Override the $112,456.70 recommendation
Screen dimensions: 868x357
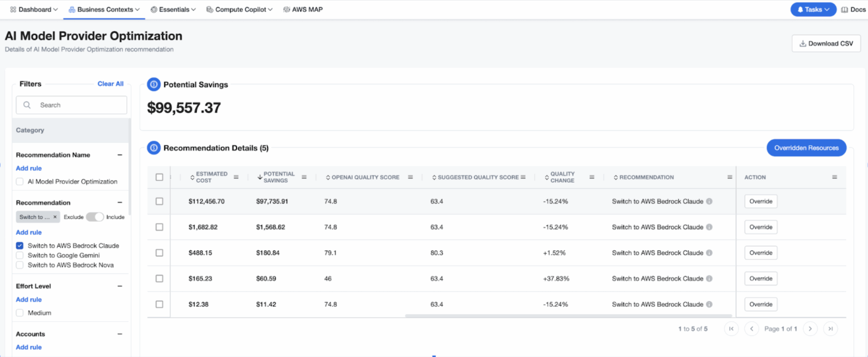[761, 201]
